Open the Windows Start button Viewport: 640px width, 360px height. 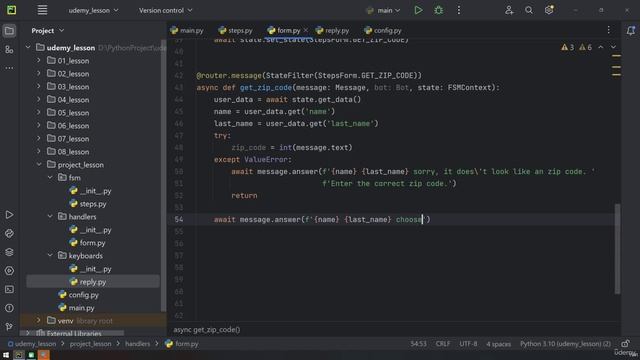tap(6, 355)
